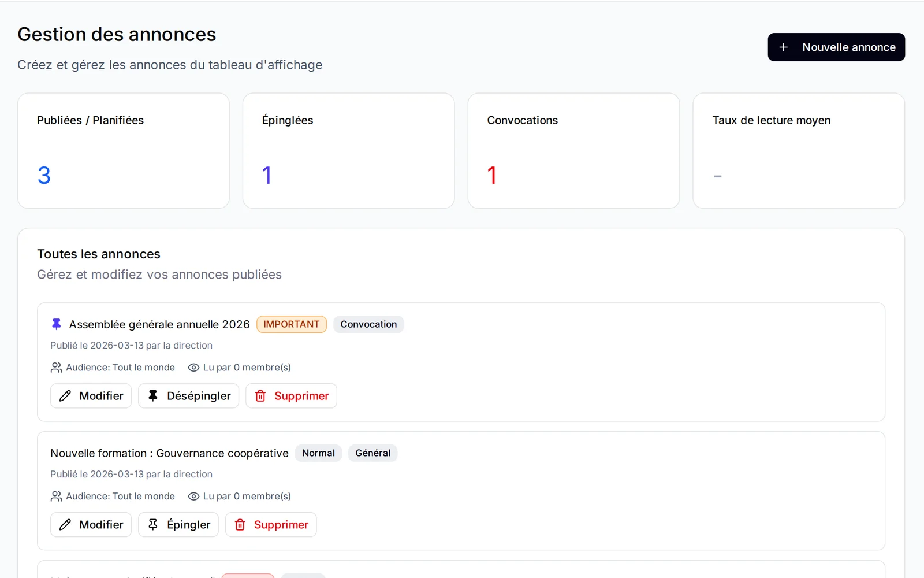Click the plus icon in Nouvelle annonce
Screen dimensions: 924x578
[x=784, y=47]
